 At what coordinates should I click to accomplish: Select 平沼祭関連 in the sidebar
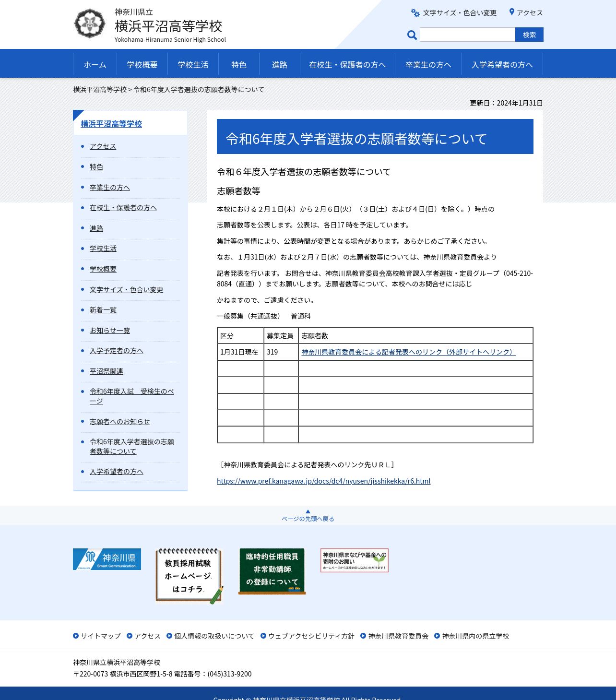107,371
